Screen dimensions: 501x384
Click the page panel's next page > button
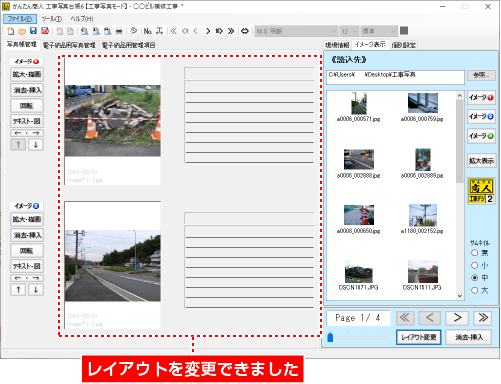[457, 318]
